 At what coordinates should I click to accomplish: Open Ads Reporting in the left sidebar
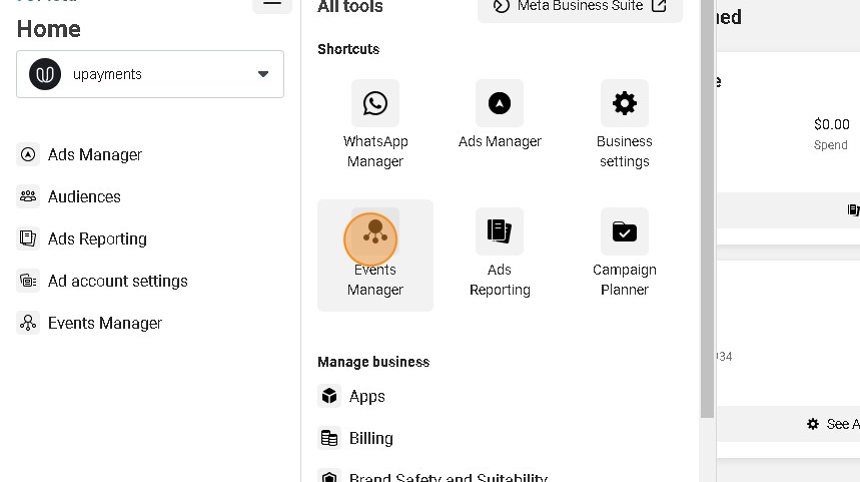pyautogui.click(x=82, y=239)
